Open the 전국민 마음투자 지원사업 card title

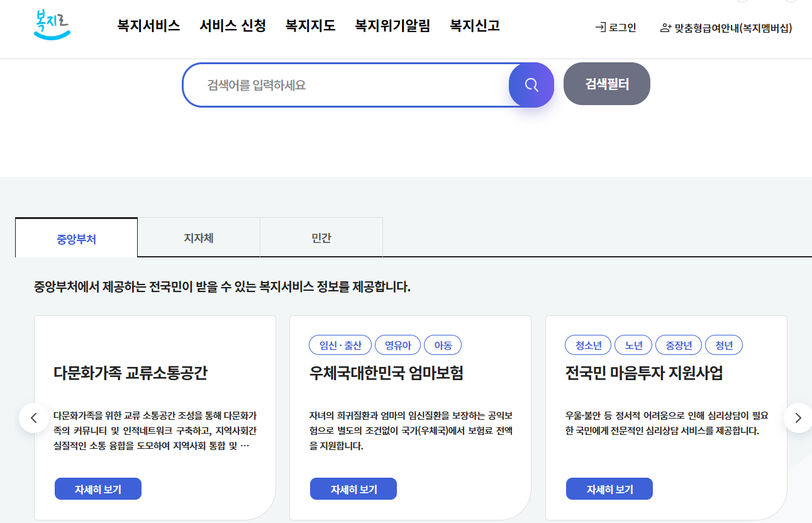tap(644, 373)
